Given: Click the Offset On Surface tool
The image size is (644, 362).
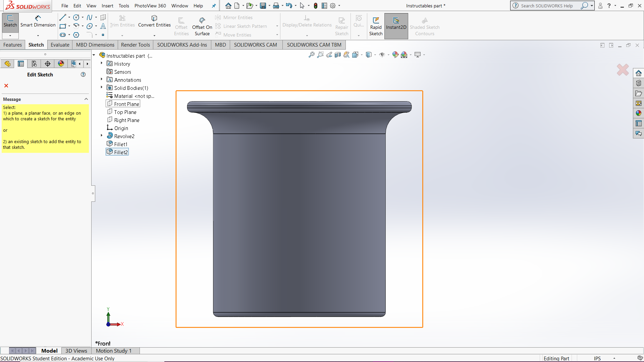Looking at the screenshot, I should point(202,25).
